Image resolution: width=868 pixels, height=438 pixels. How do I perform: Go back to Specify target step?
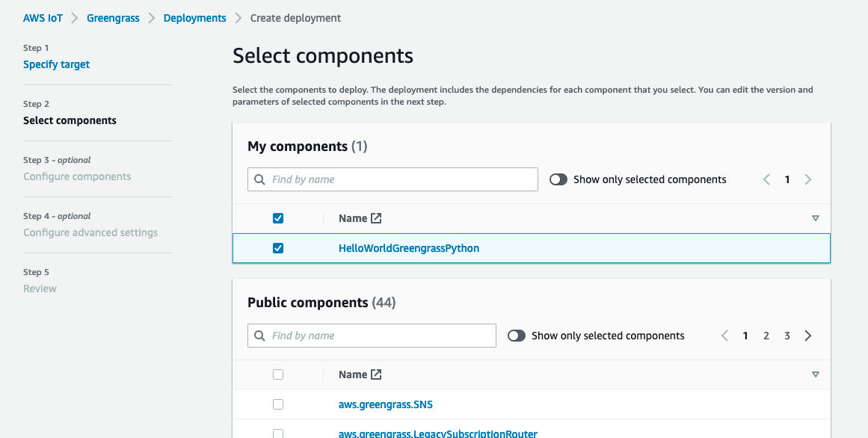[56, 64]
